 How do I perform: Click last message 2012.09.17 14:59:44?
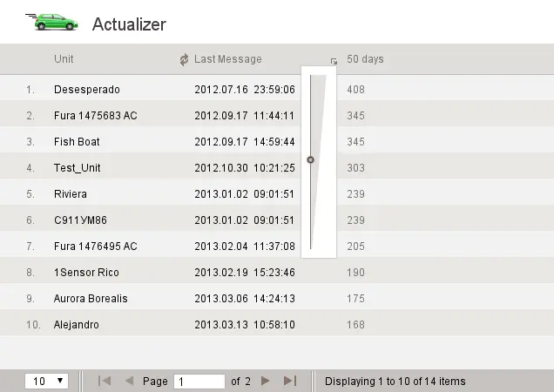245,142
